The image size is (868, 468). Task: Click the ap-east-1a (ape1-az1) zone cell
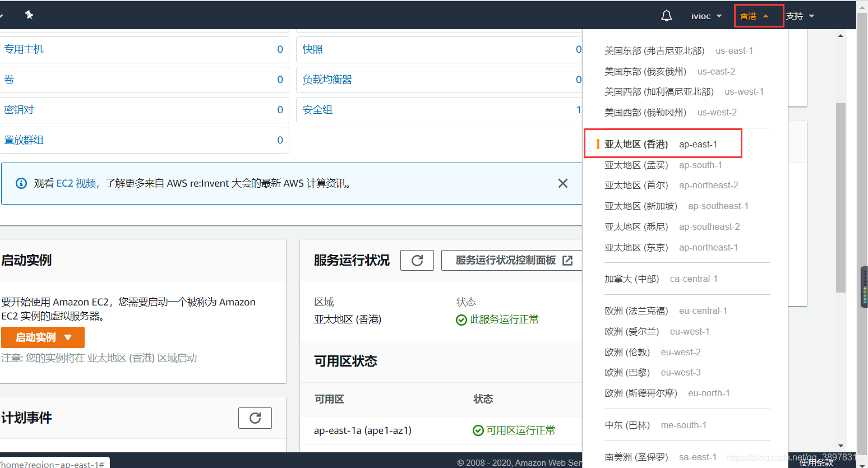pos(363,430)
